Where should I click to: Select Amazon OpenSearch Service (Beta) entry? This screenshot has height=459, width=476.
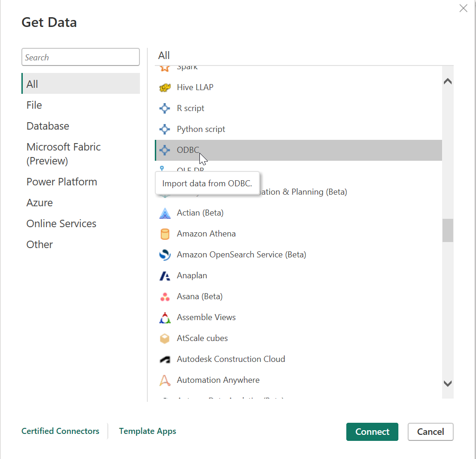[298, 255]
